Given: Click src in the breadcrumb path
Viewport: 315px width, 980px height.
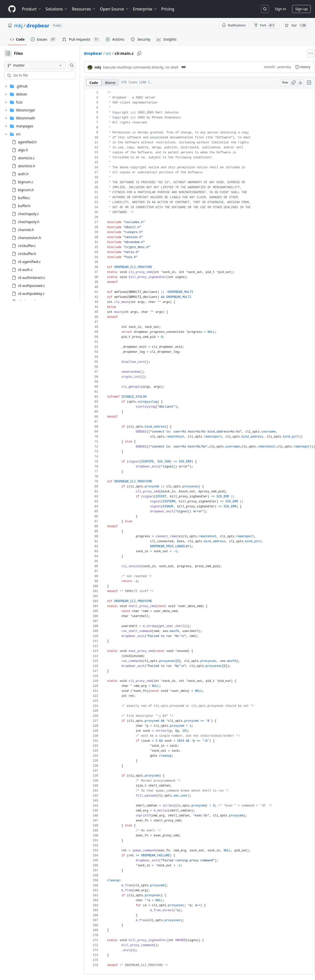Looking at the screenshot, I should click(108, 53).
